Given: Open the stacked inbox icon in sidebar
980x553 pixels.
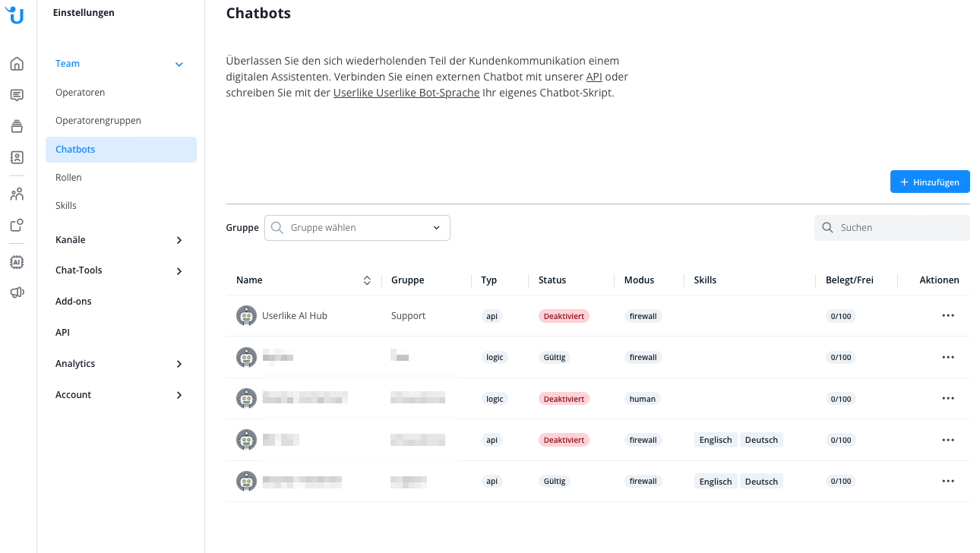Looking at the screenshot, I should (x=17, y=126).
